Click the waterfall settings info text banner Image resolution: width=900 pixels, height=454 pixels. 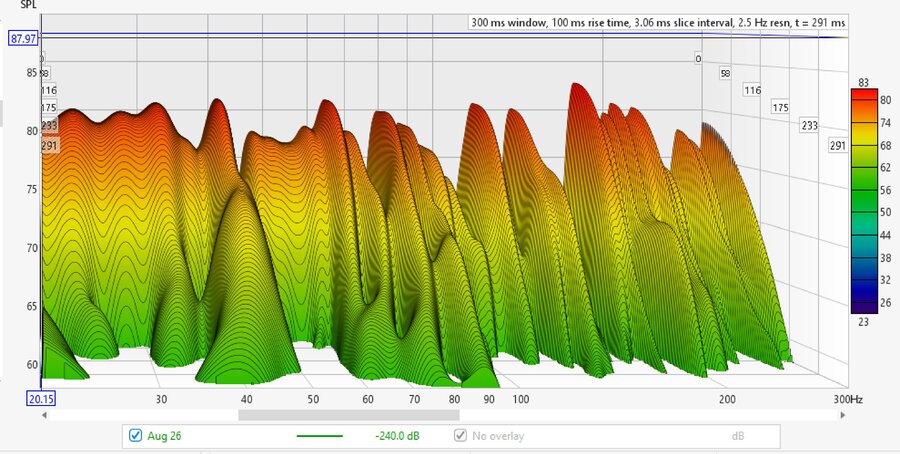point(658,23)
